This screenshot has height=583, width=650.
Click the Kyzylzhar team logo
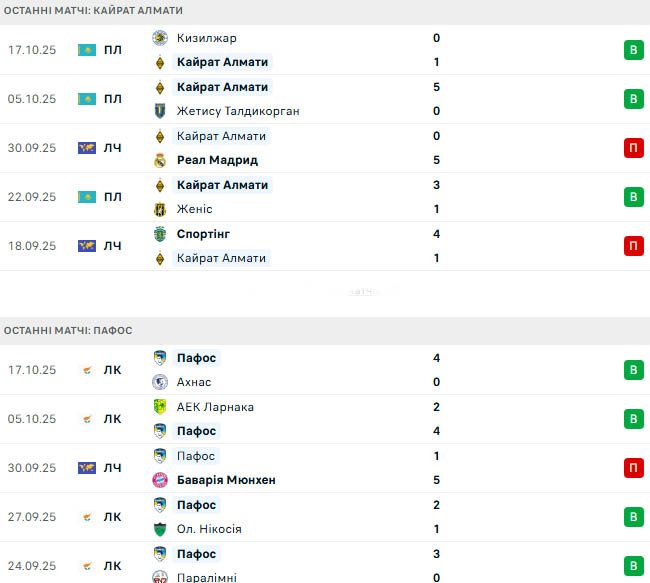click(x=160, y=38)
